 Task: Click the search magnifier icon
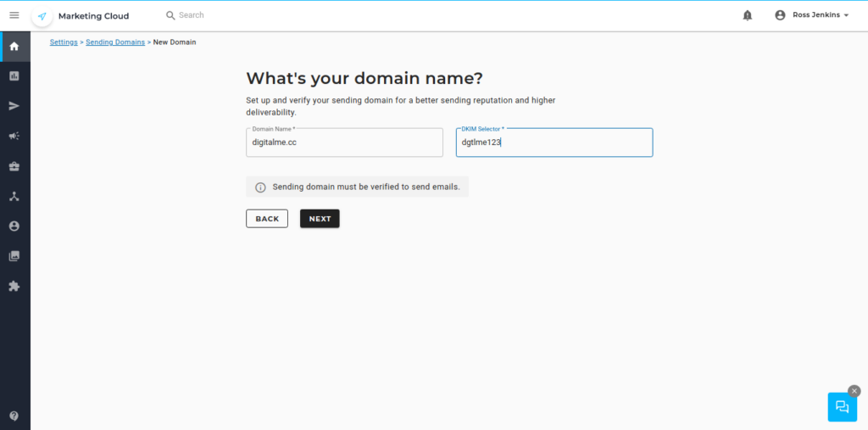pos(170,15)
